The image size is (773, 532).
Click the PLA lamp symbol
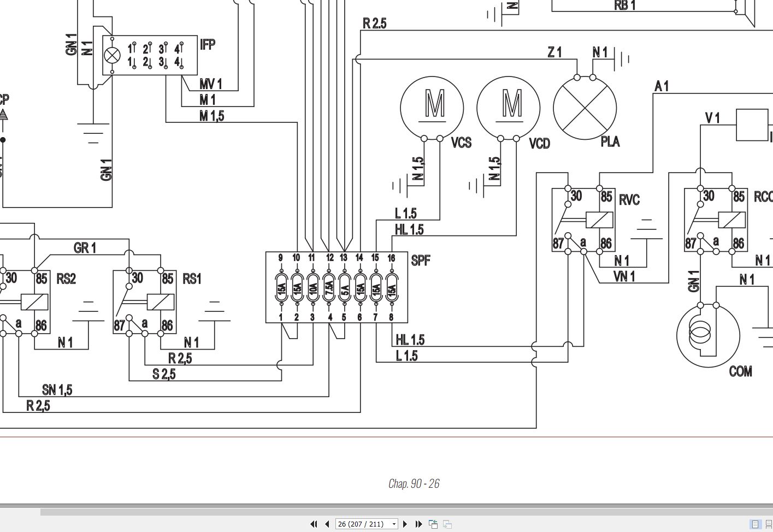585,108
